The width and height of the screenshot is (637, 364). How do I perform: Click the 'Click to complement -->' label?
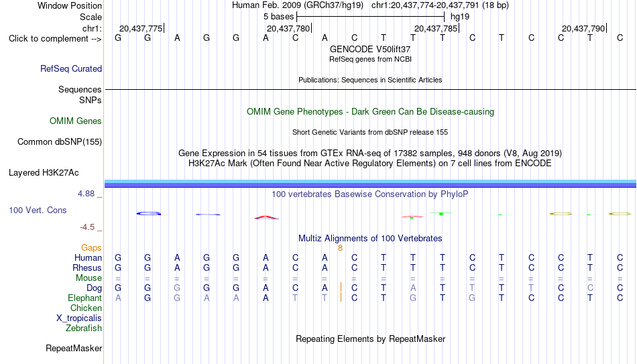point(55,39)
